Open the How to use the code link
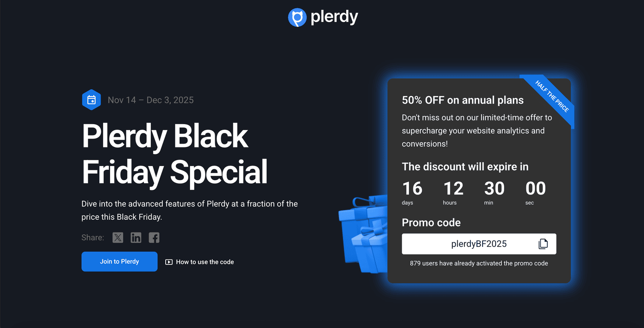644x328 pixels. (x=205, y=262)
